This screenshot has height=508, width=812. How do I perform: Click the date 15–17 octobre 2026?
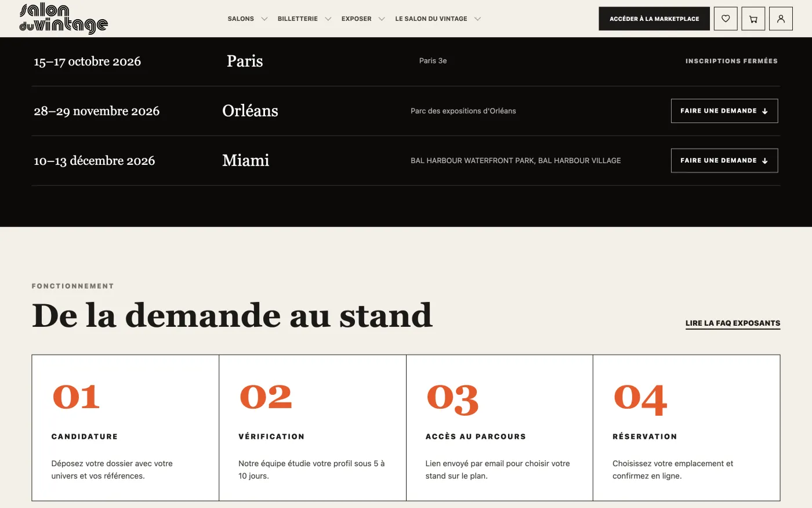click(88, 62)
